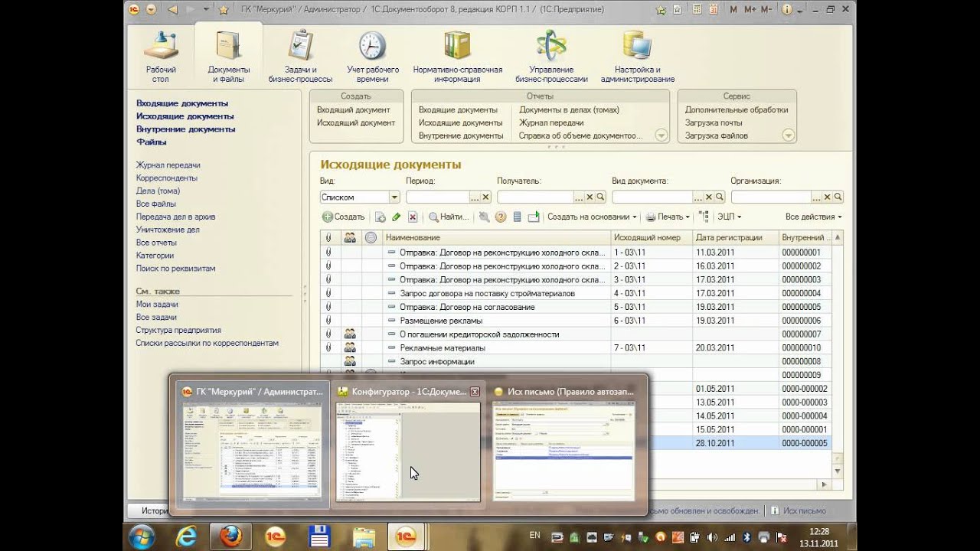Open Задачи и бизнес-процессы section
980x551 pixels.
pyautogui.click(x=300, y=57)
